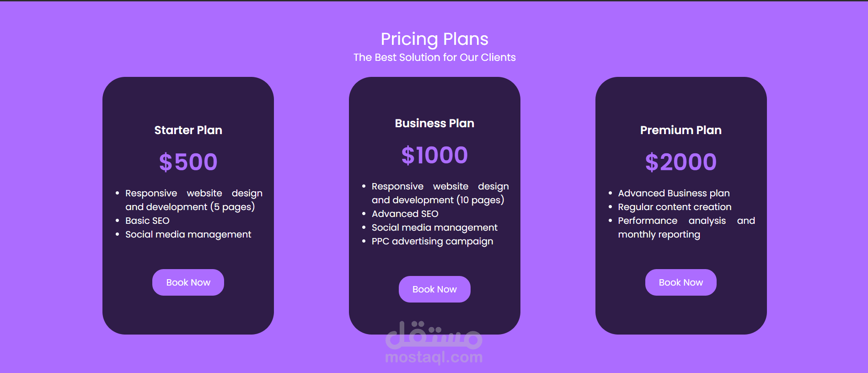Click the mostaql.com watermark logo
This screenshot has width=868, height=373.
(434, 342)
